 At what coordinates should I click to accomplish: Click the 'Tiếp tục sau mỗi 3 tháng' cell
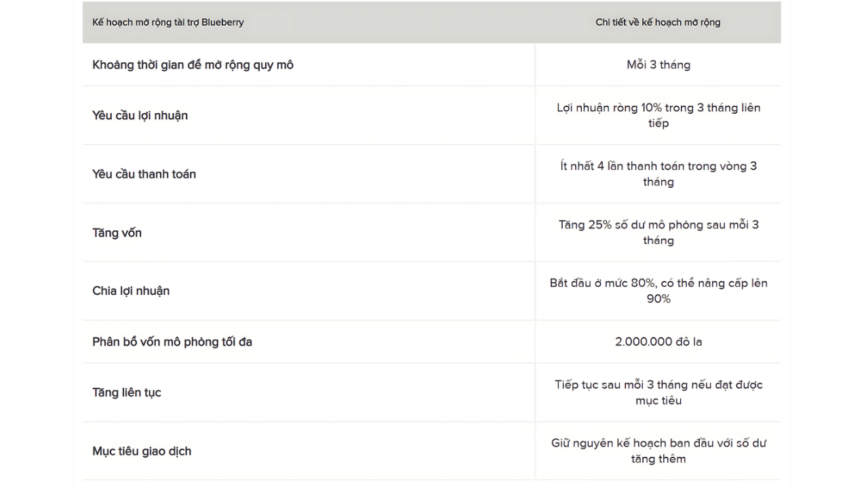(x=658, y=392)
